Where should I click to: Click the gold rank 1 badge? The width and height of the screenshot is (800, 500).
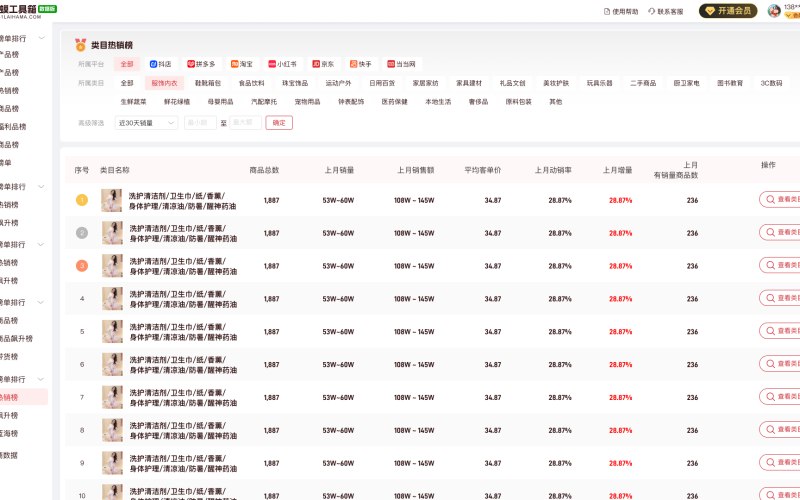click(82, 200)
